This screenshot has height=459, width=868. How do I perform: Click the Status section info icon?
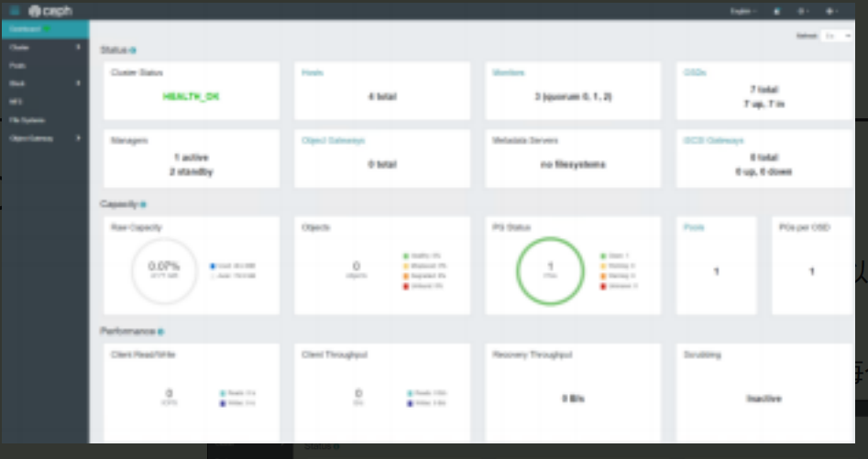[133, 50]
